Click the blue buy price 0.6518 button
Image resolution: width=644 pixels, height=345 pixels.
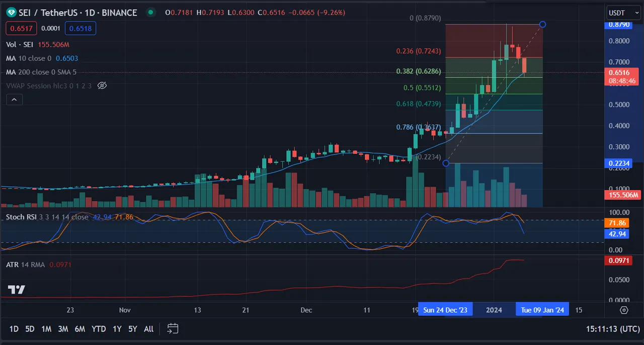click(80, 29)
